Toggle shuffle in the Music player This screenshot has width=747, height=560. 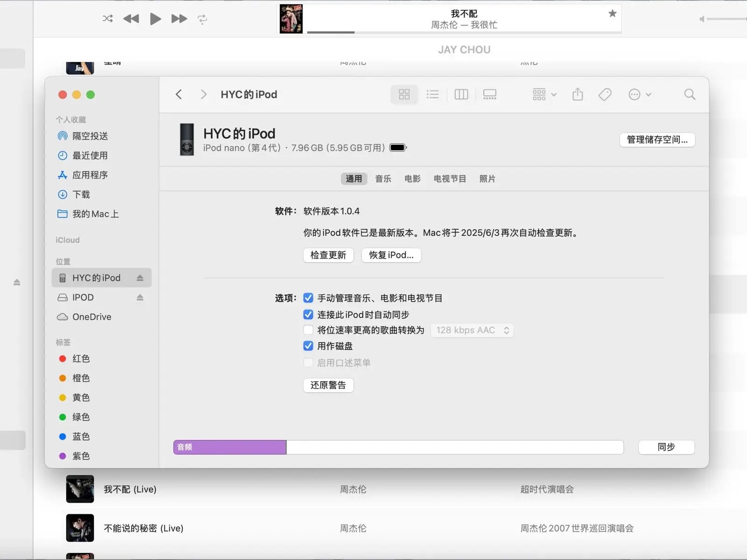coord(108,19)
